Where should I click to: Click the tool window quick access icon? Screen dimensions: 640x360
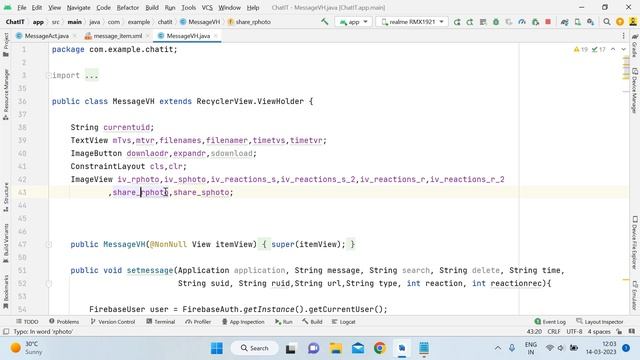tap(6, 331)
